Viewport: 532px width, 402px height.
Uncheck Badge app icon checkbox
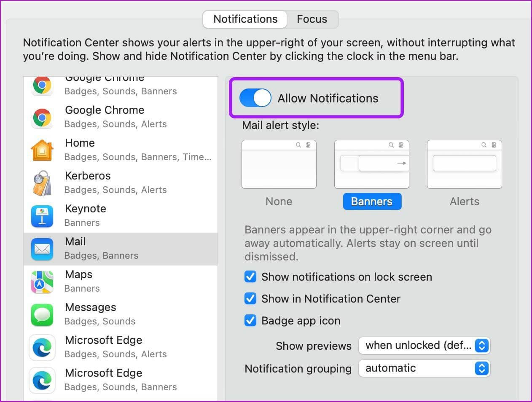[x=250, y=321]
